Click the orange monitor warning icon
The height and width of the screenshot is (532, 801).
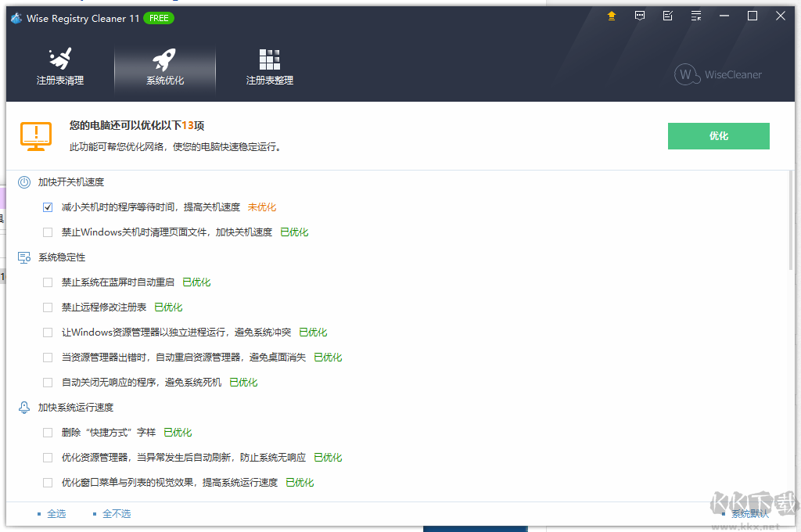tap(36, 136)
